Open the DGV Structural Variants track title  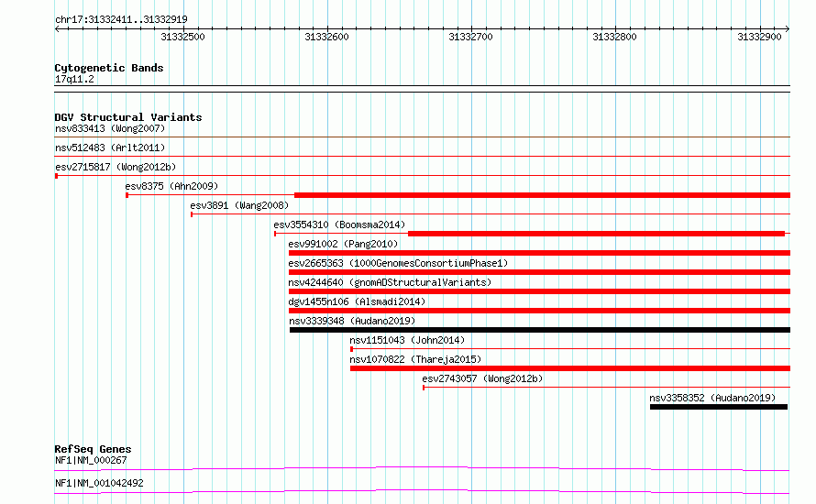[128, 117]
